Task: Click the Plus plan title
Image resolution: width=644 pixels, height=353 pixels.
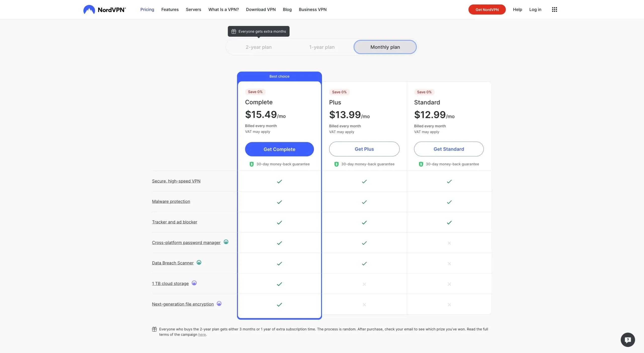Action: pos(335,102)
